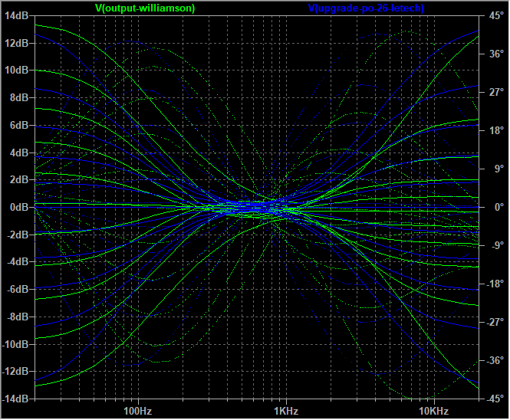This screenshot has width=510, height=420.
Task: Click the blue V(upgrade-po-26-letech) trace label
Action: [366, 8]
